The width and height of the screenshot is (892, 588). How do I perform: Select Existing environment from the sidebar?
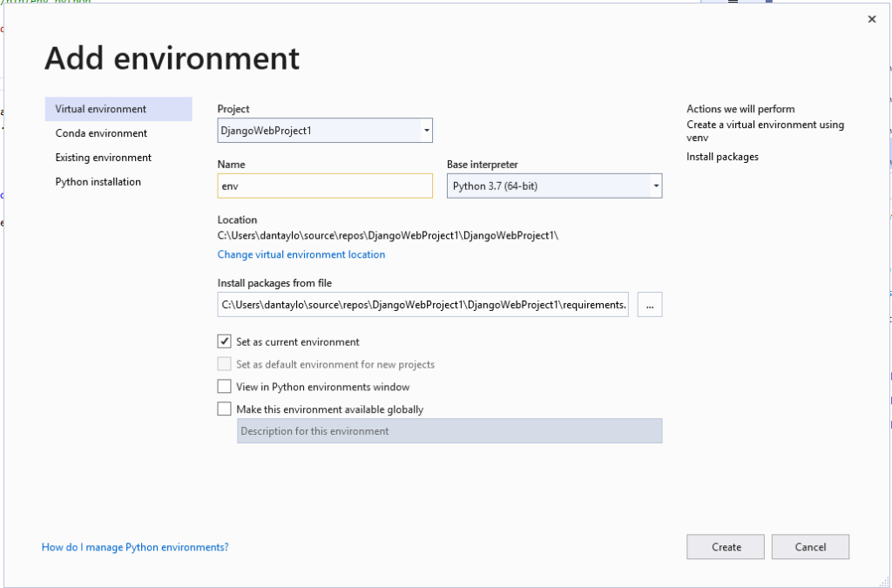click(x=101, y=157)
